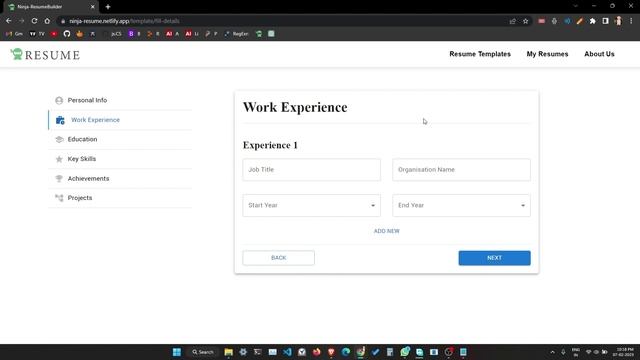Select the Achievements section

click(120, 179)
